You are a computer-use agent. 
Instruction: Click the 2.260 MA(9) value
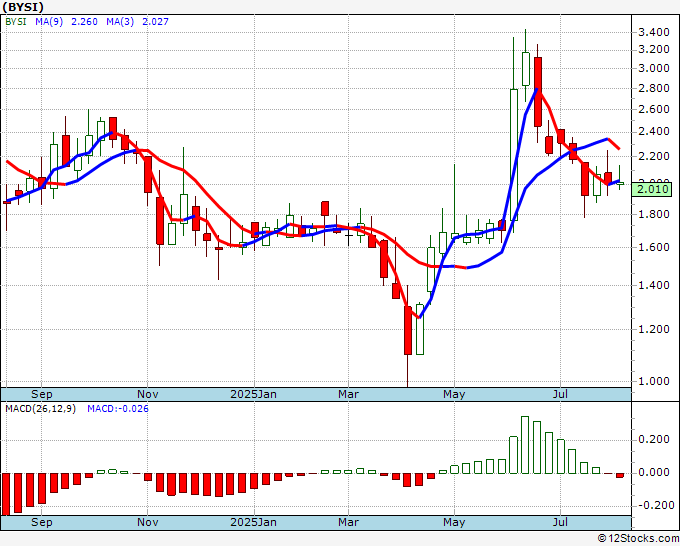84,21
